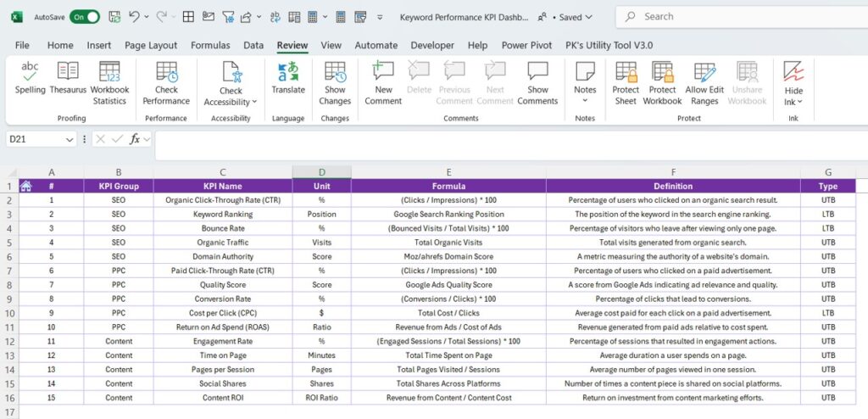Select column D header

tap(321, 172)
